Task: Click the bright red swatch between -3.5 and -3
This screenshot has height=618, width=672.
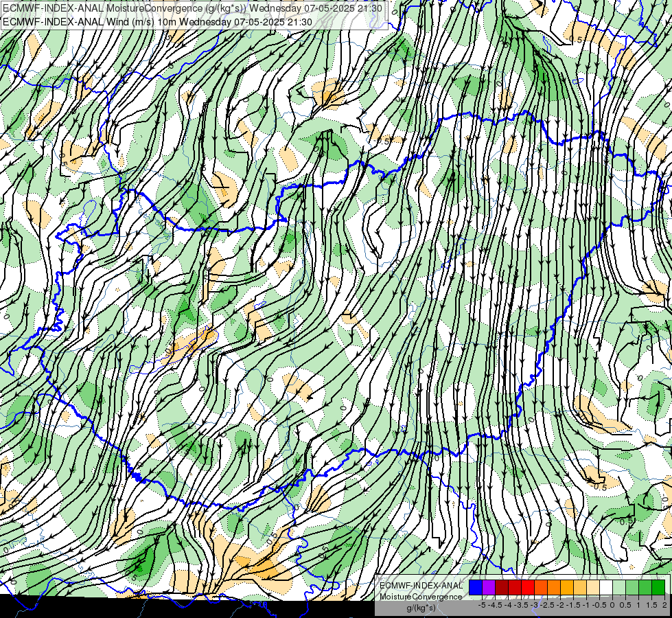Action: pyautogui.click(x=528, y=587)
